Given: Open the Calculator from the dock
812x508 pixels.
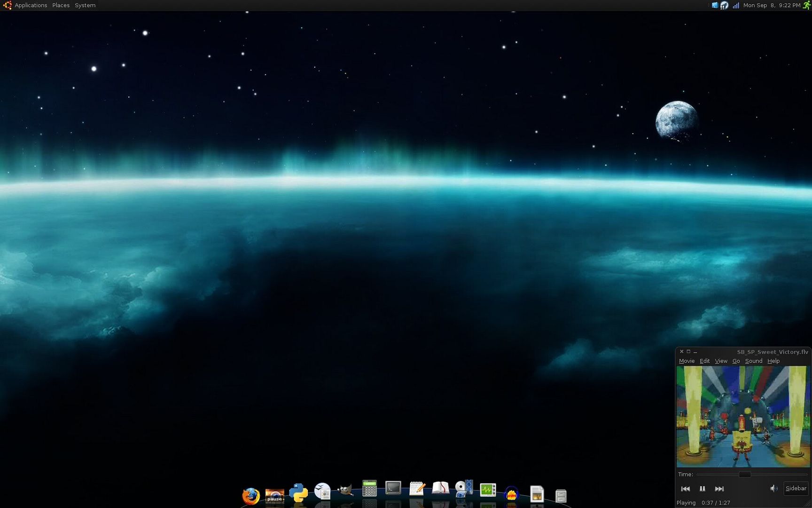Looking at the screenshot, I should click(369, 488).
